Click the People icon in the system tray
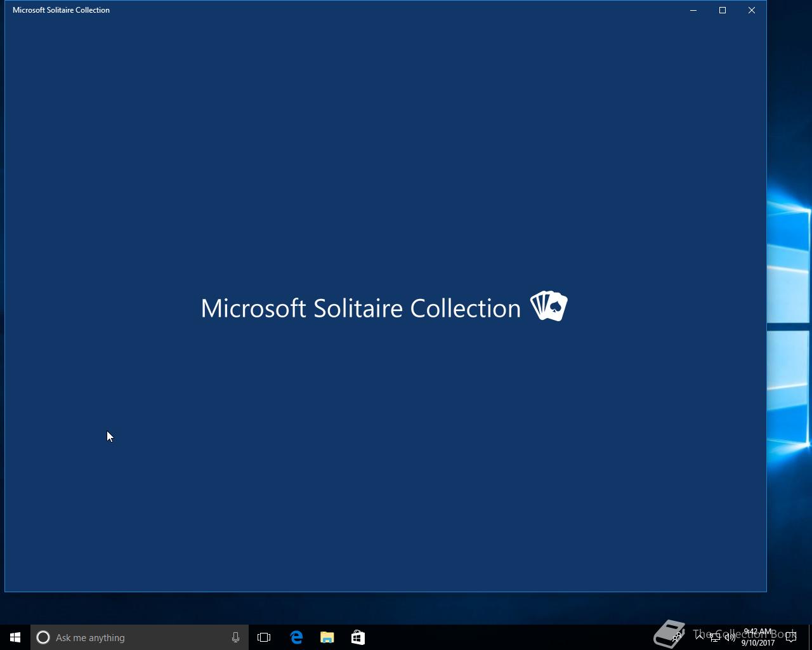 [676, 637]
